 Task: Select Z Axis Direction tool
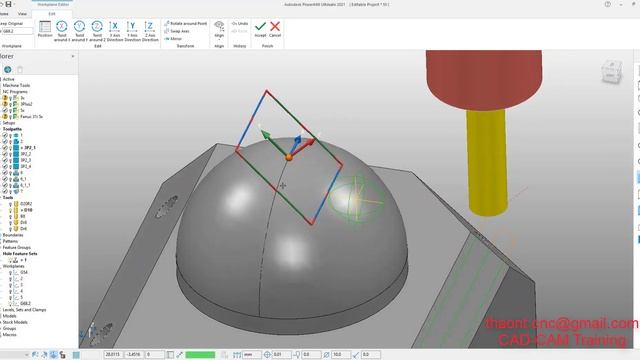click(149, 30)
